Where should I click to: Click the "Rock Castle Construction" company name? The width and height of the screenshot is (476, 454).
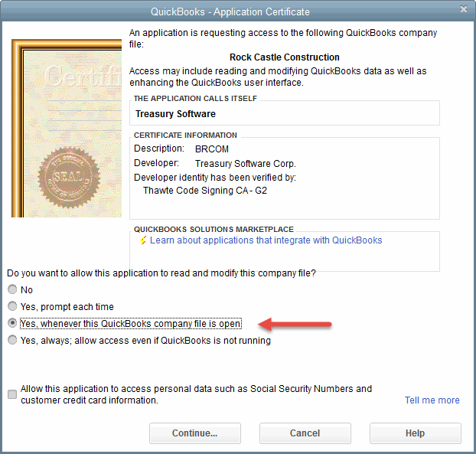285,57
